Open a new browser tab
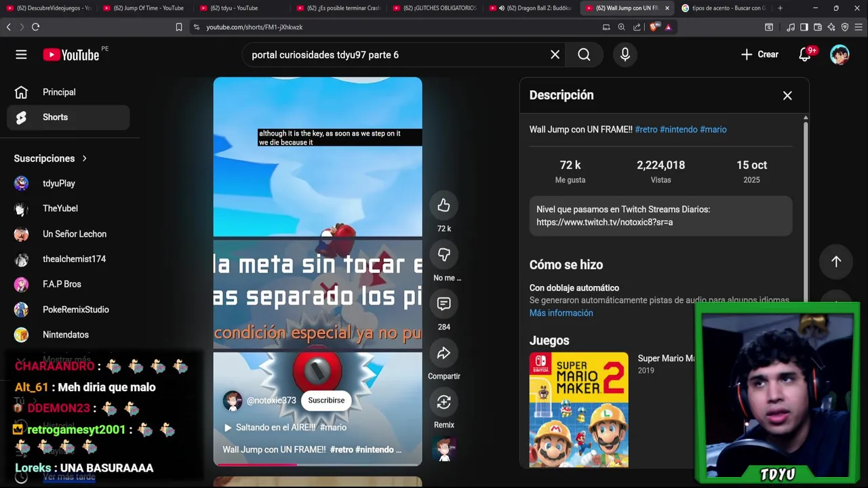The image size is (868, 488). (780, 8)
